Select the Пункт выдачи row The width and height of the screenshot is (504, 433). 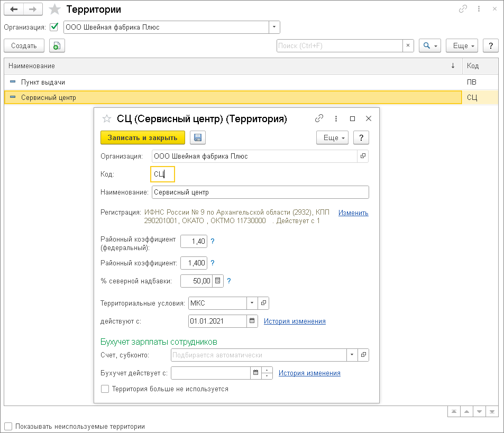tap(43, 82)
